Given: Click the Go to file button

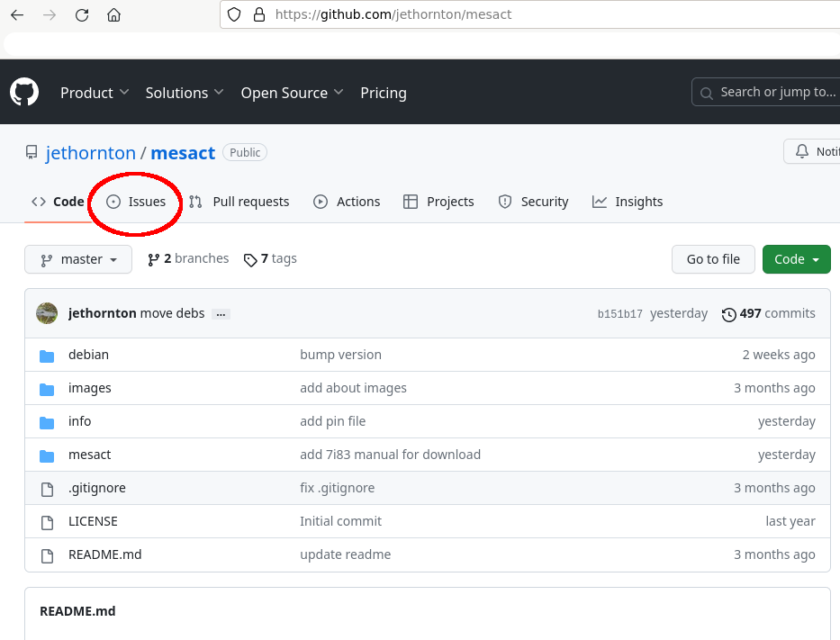Looking at the screenshot, I should coord(713,259).
